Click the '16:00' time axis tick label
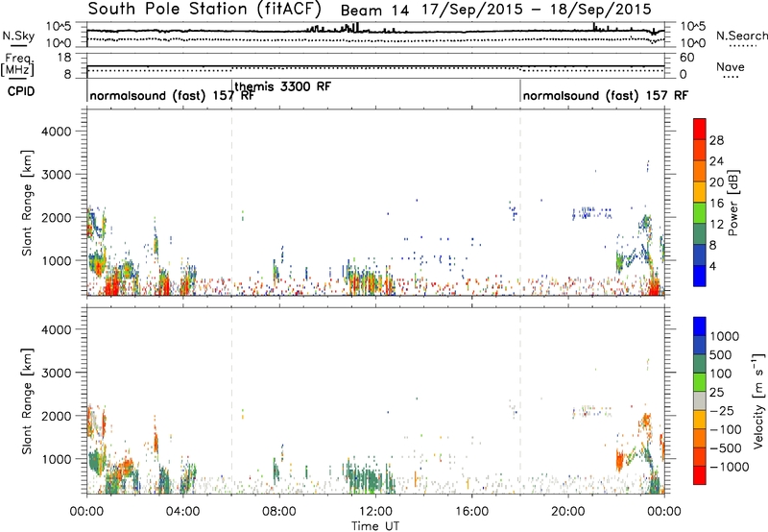Image resolution: width=768 pixels, height=532 pixels. (x=472, y=512)
